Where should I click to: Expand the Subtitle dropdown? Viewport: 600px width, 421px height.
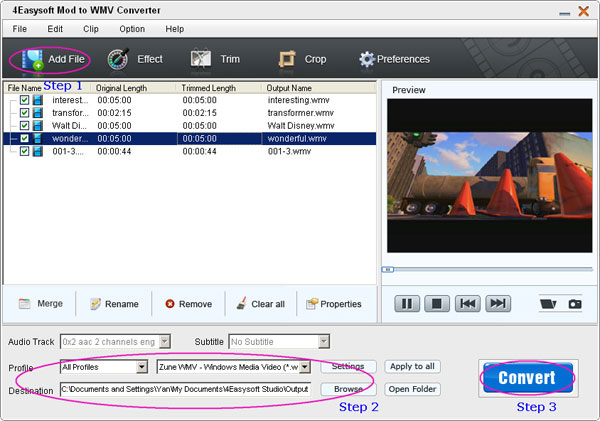coord(324,341)
